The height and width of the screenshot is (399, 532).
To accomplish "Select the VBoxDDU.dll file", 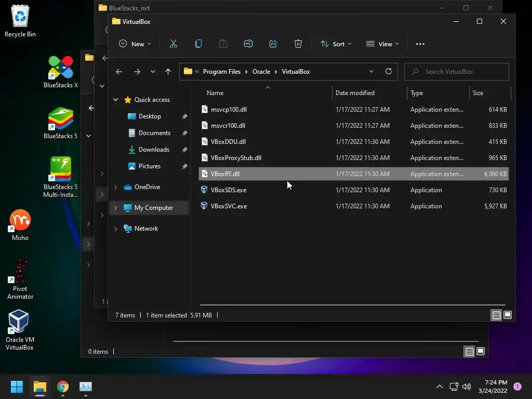I will (353, 142).
